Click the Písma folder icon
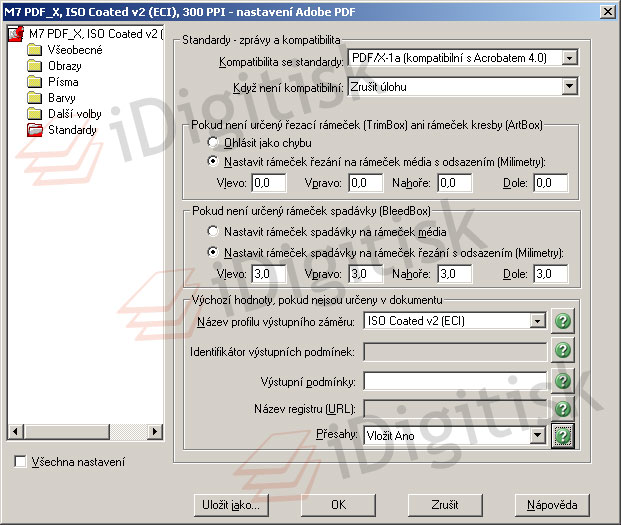The height and width of the screenshot is (525, 621). pyautogui.click(x=34, y=82)
